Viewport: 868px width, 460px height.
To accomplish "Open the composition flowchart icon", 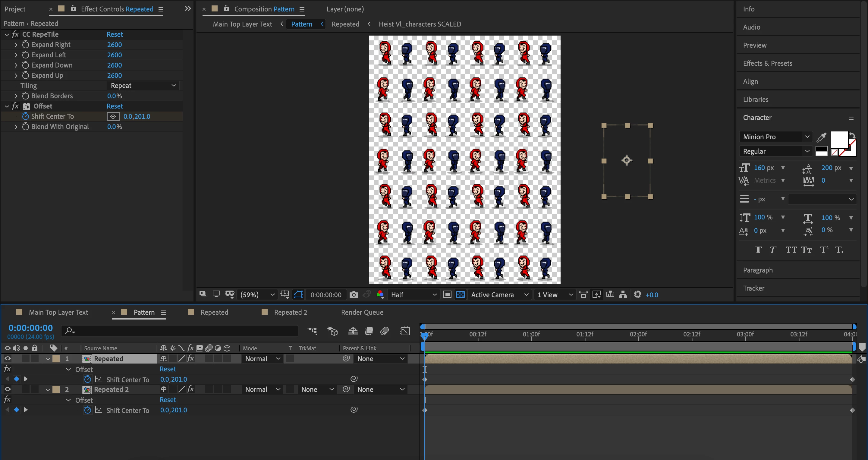I will click(x=623, y=295).
